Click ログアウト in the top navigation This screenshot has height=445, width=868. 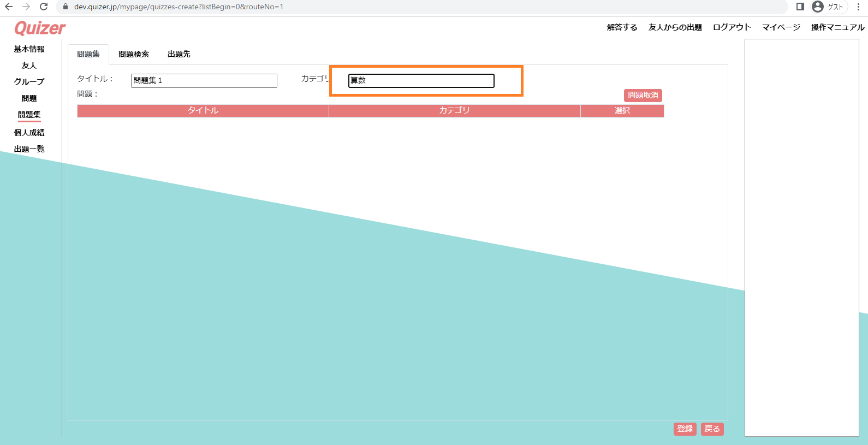point(732,27)
